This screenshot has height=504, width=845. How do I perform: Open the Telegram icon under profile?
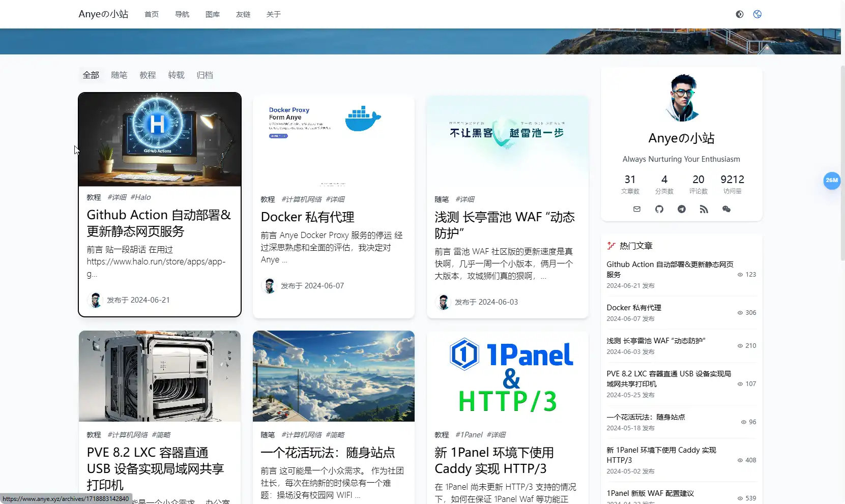(x=682, y=209)
